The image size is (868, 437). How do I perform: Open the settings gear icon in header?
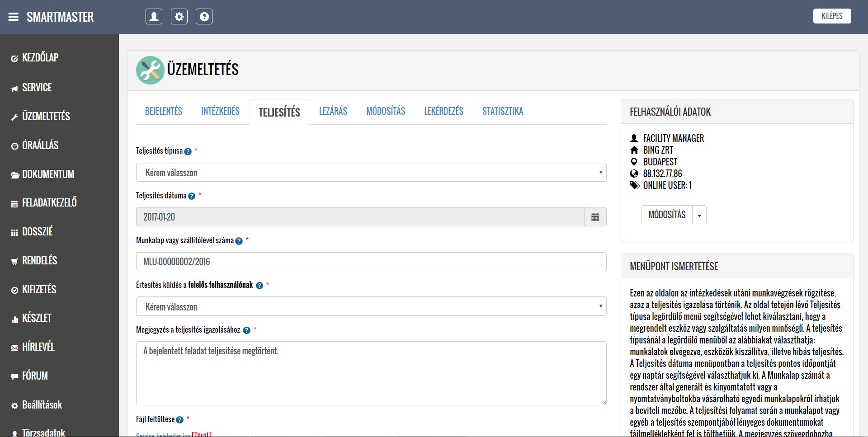point(179,17)
